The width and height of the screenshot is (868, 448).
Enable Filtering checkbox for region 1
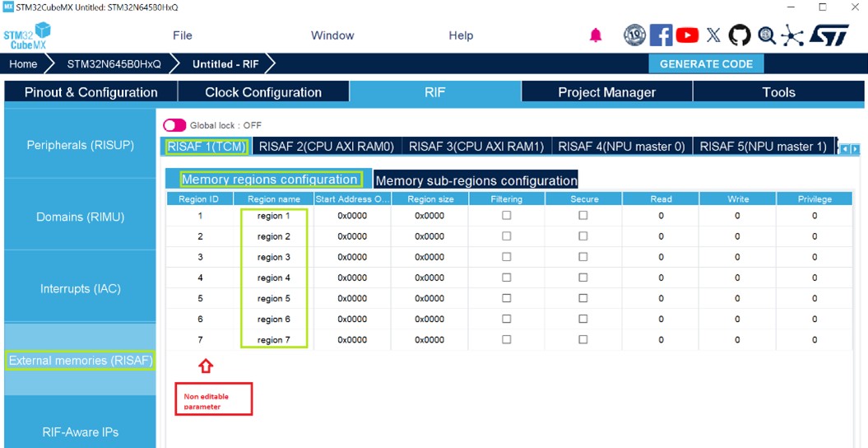(507, 216)
